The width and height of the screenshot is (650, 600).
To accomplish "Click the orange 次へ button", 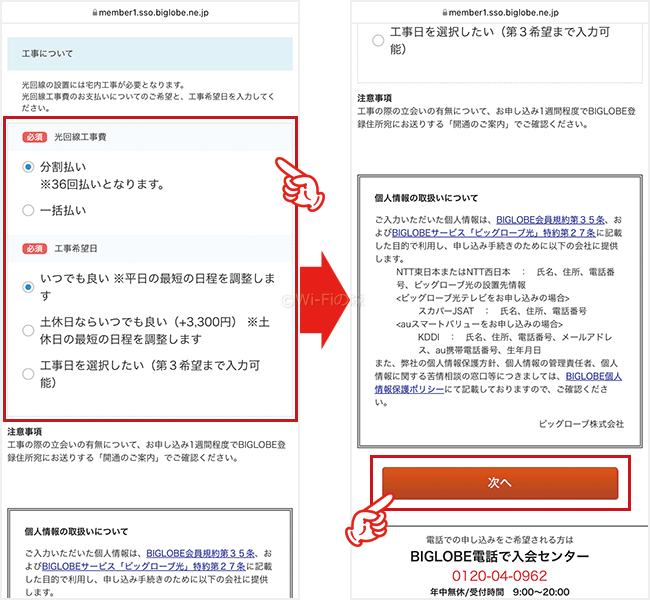I will pyautogui.click(x=500, y=483).
